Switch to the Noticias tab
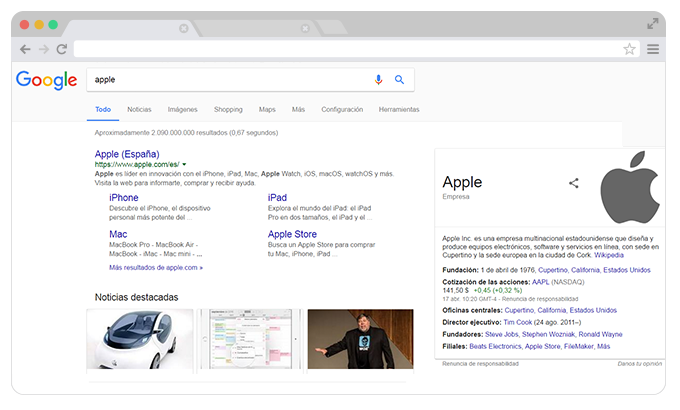Viewport: 680px width, 410px height. (139, 109)
